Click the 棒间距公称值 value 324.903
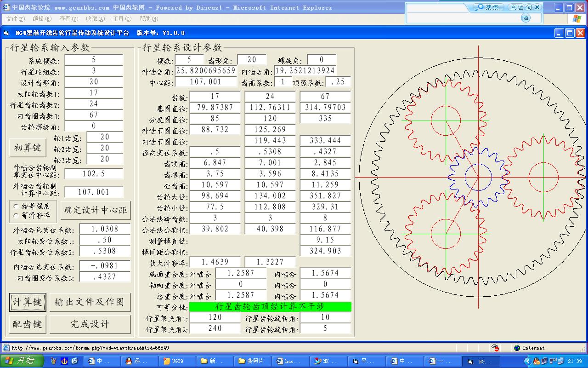The image size is (588, 368). pyautogui.click(x=325, y=251)
